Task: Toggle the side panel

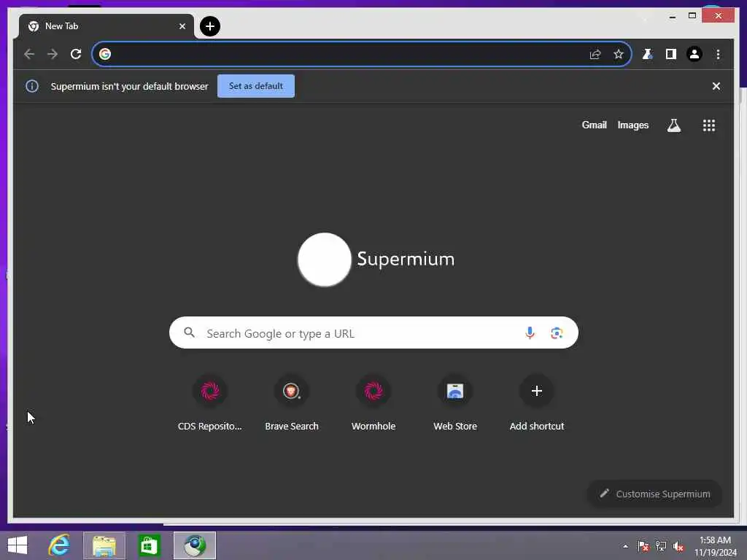Action: pyautogui.click(x=671, y=54)
